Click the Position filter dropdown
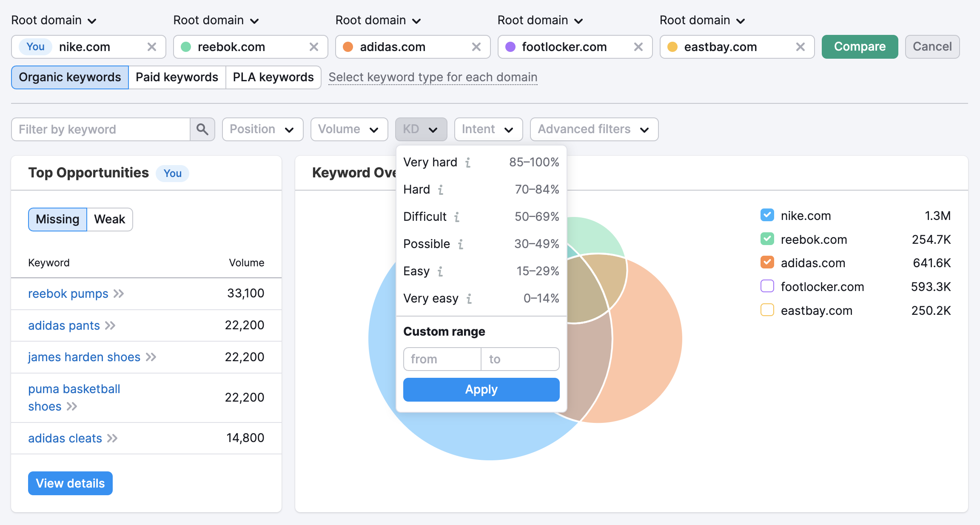This screenshot has width=980, height=525. point(262,129)
